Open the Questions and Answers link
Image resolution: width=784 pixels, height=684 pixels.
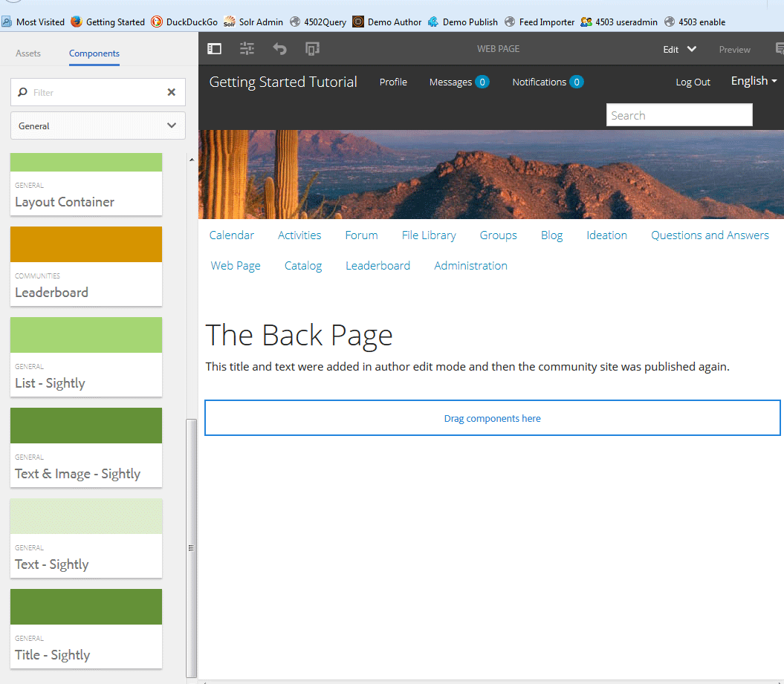[710, 235]
